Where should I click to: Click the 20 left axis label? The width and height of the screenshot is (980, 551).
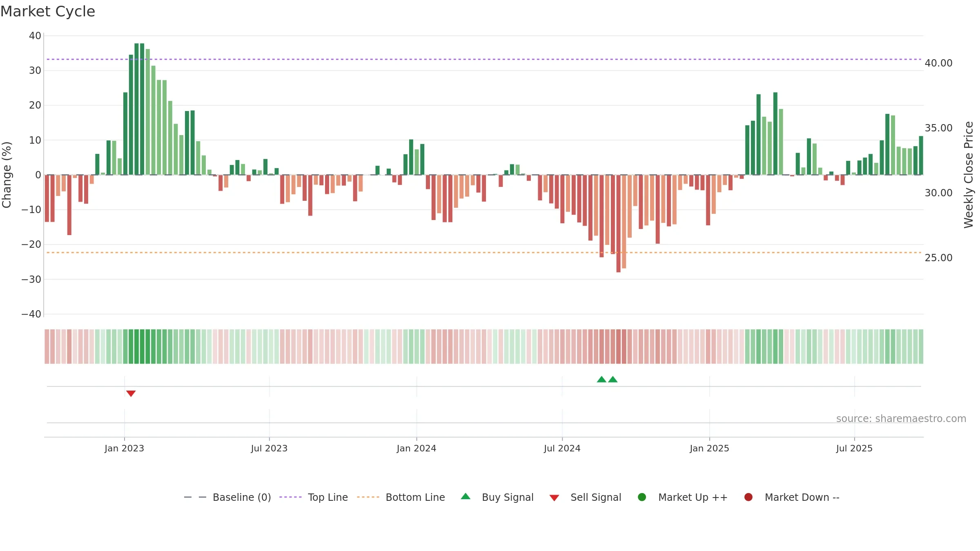pyautogui.click(x=35, y=105)
